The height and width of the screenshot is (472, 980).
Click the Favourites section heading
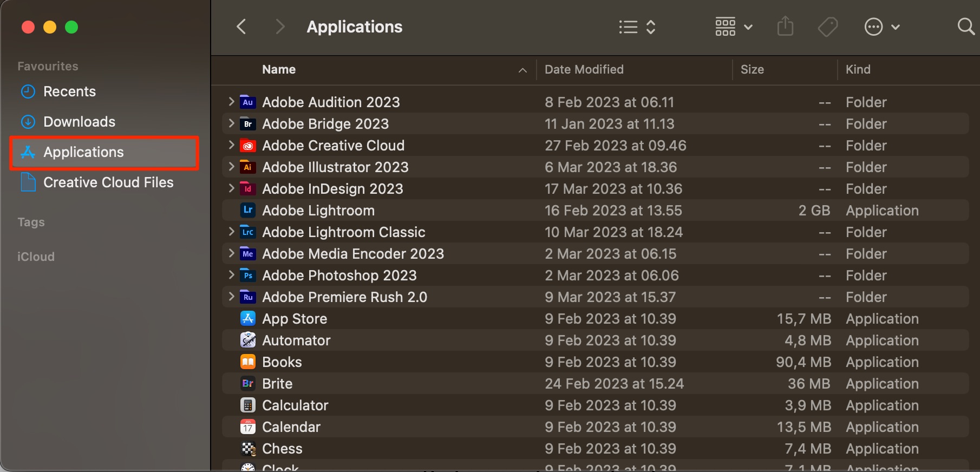pos(48,66)
